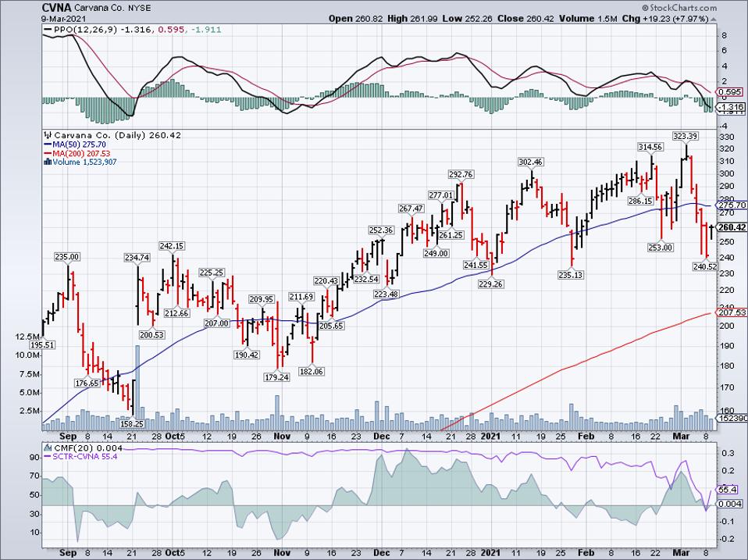
Task: Click the 55.4 SCTR flag on right axis
Action: [728, 490]
